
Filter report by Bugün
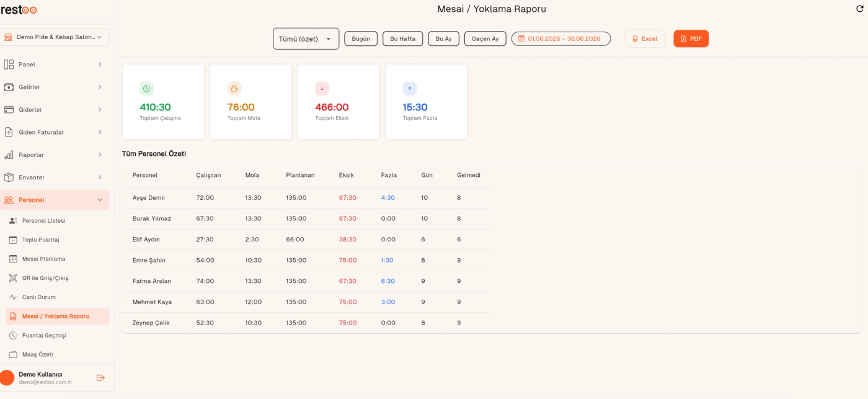coord(361,38)
